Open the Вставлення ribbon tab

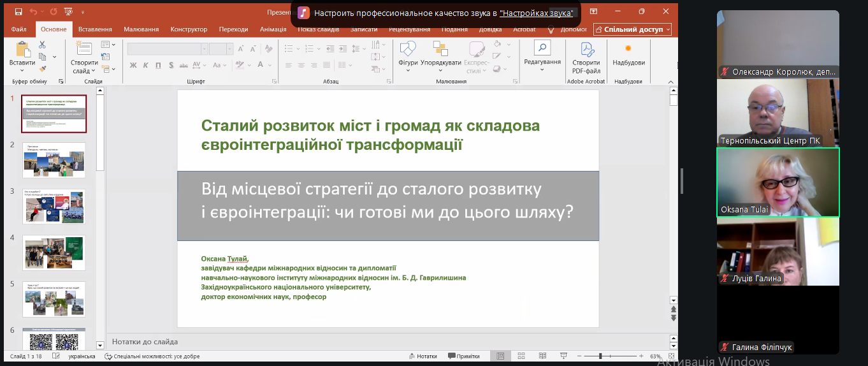(x=95, y=29)
